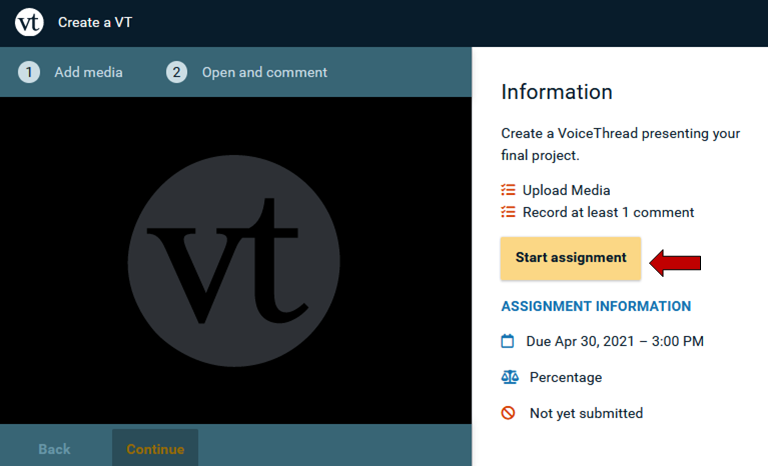Screen dimensions: 768x466
Task: Click the VoiceThread logo in header
Action: 29,23
